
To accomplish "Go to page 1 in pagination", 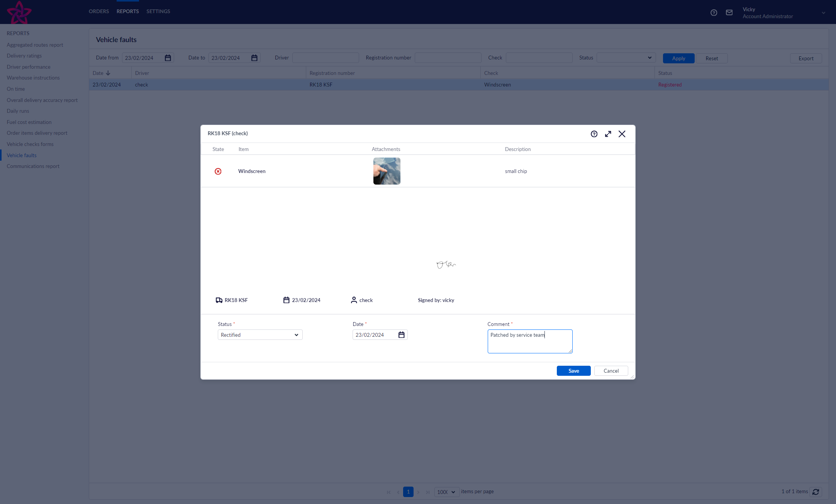I will click(x=408, y=492).
